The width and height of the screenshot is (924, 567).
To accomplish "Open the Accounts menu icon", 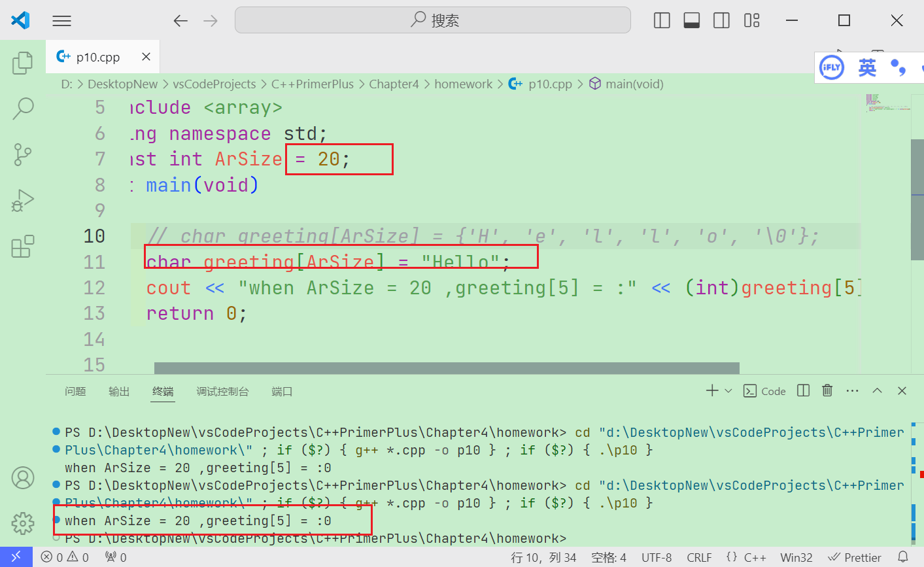I will pos(23,478).
